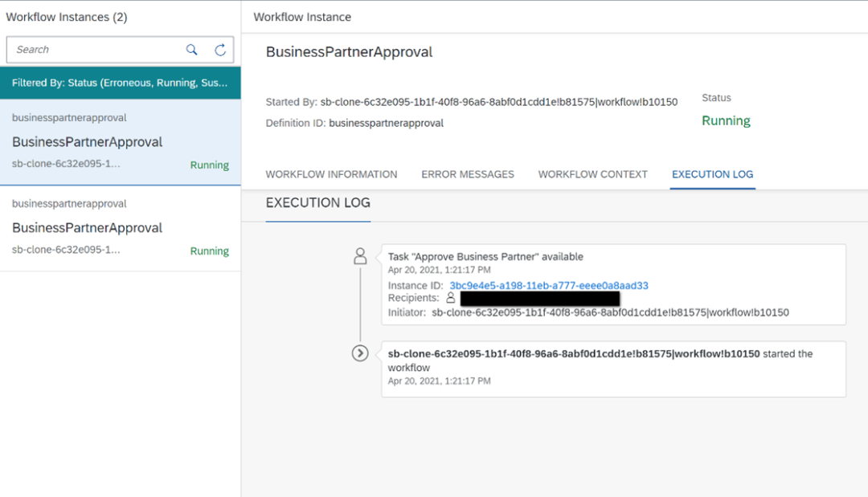
Task: Click Running status of first list instance
Action: 209,165
